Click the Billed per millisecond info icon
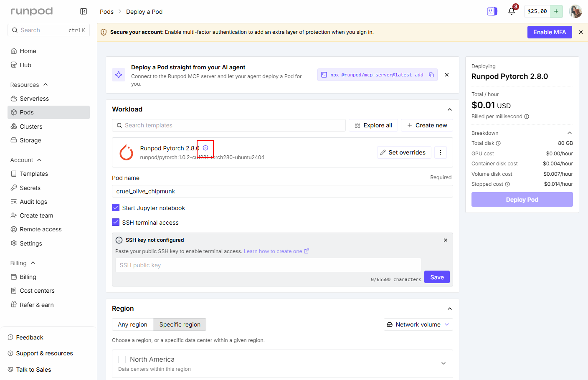This screenshot has height=380, width=588. (x=527, y=117)
